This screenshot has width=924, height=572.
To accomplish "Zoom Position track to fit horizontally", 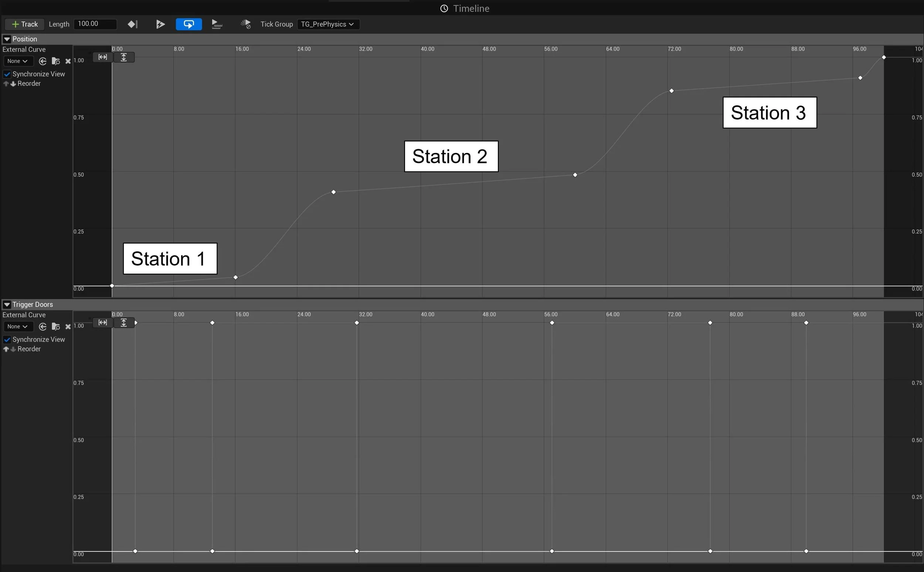I will point(103,57).
